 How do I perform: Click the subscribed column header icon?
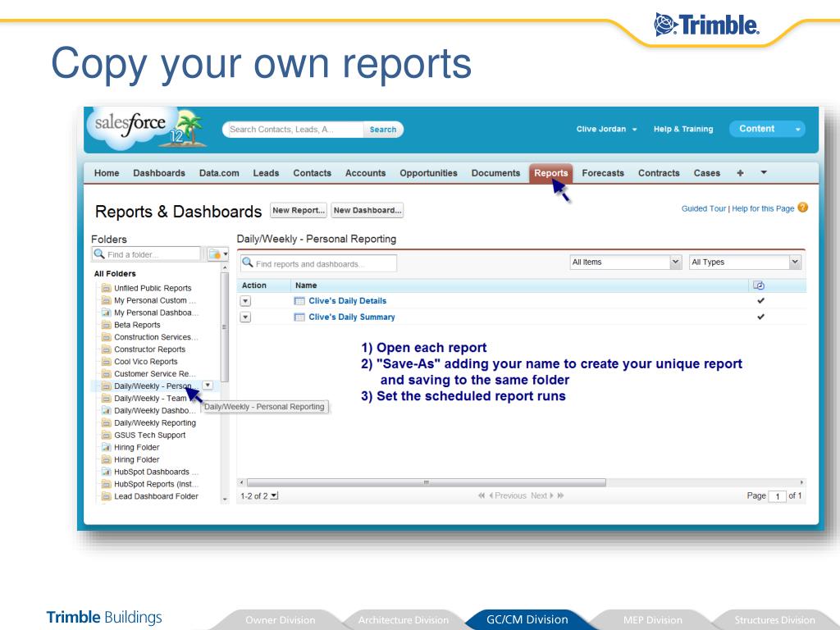click(x=759, y=285)
